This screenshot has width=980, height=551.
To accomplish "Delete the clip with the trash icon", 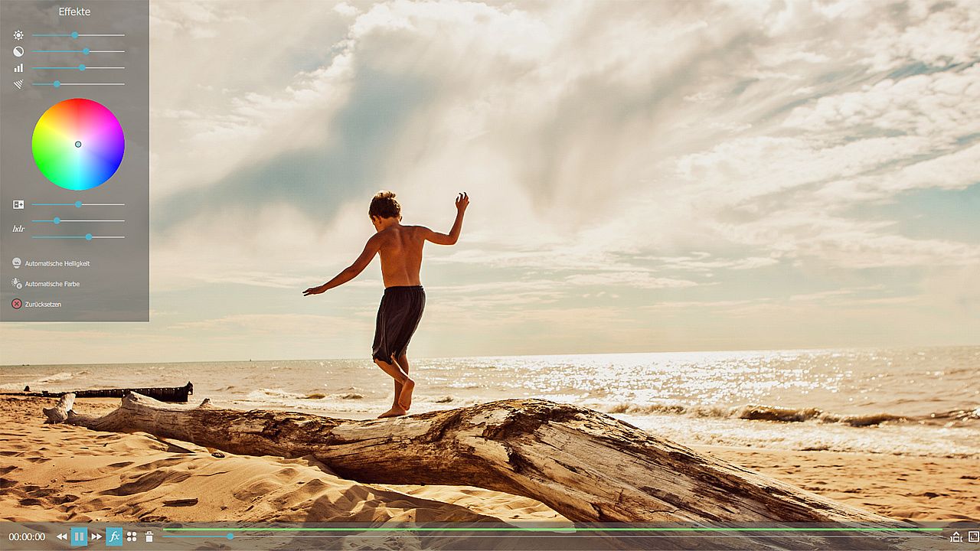I will click(x=149, y=536).
